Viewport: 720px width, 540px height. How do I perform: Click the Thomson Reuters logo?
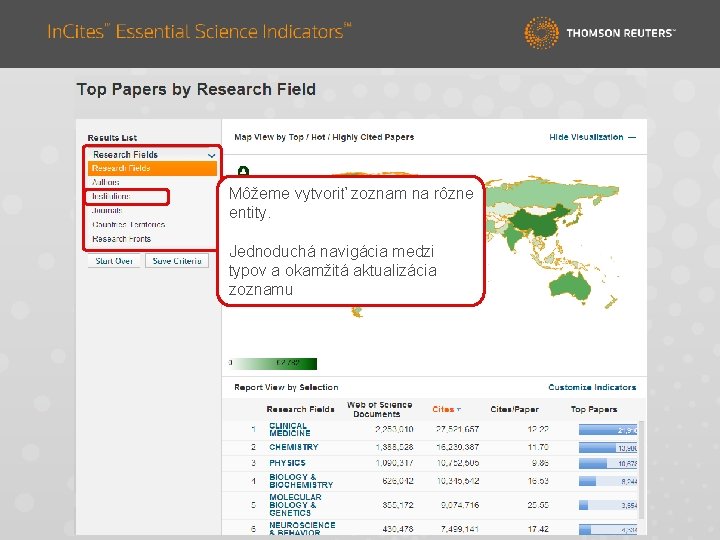point(600,33)
